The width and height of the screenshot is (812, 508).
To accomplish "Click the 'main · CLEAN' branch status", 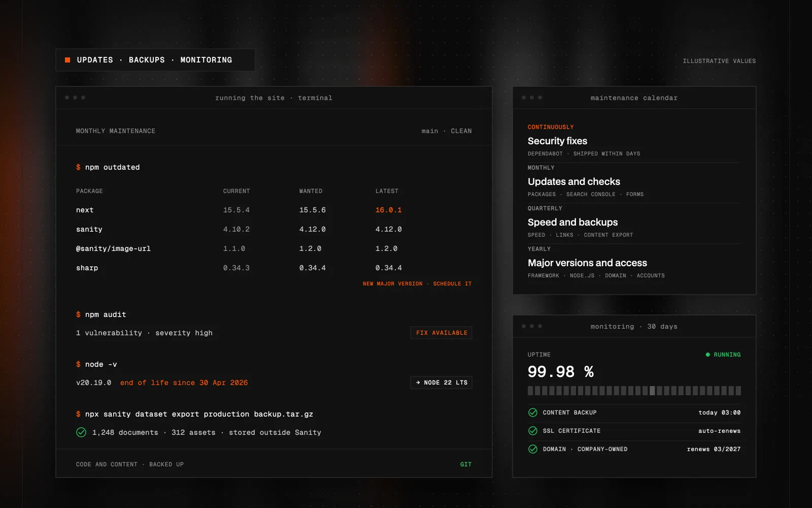I will 447,131.
